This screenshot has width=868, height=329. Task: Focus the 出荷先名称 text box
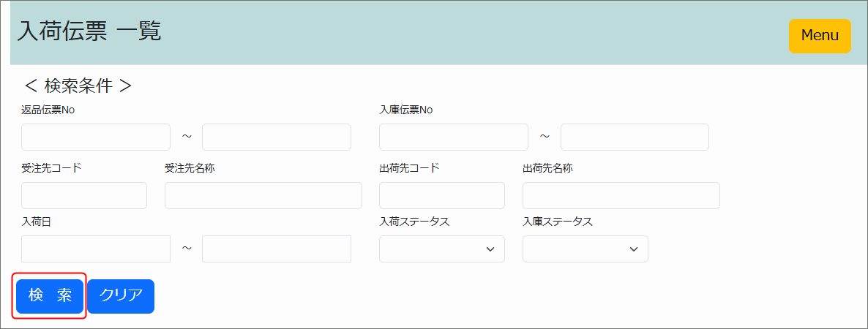coord(621,196)
